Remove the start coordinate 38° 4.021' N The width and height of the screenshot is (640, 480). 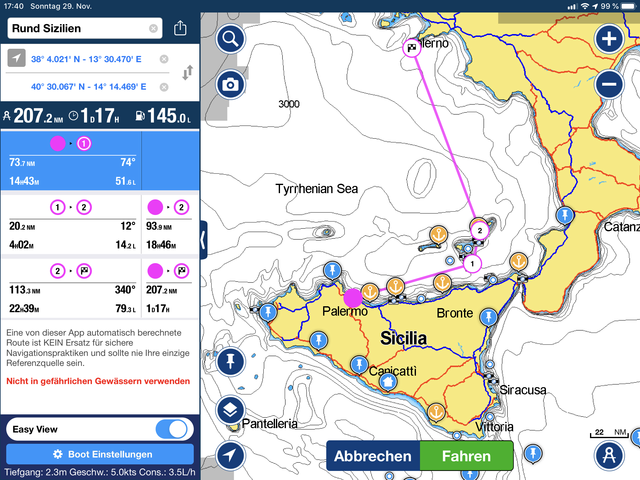153,59
